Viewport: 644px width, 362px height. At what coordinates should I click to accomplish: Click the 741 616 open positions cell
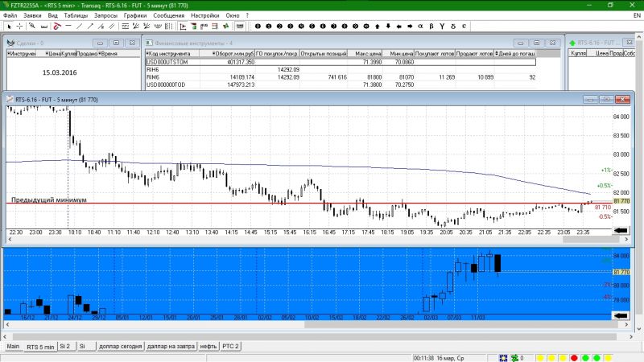324,77
